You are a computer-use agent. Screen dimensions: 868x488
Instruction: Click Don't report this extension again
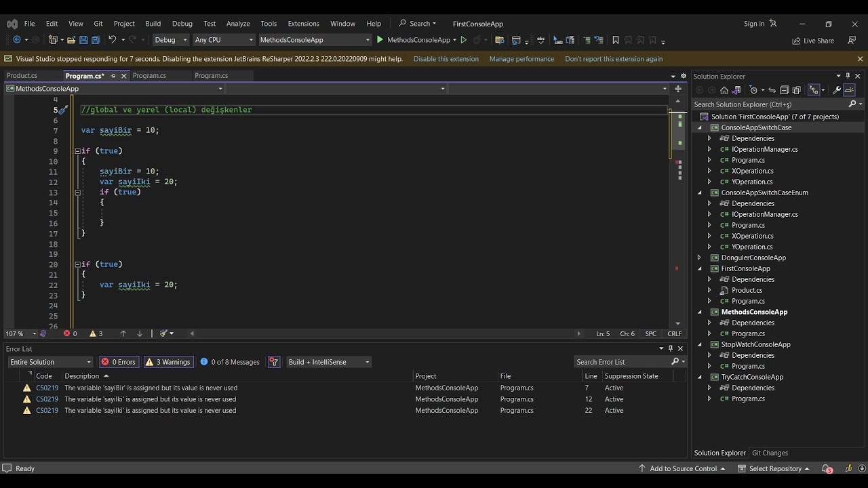pos(614,59)
